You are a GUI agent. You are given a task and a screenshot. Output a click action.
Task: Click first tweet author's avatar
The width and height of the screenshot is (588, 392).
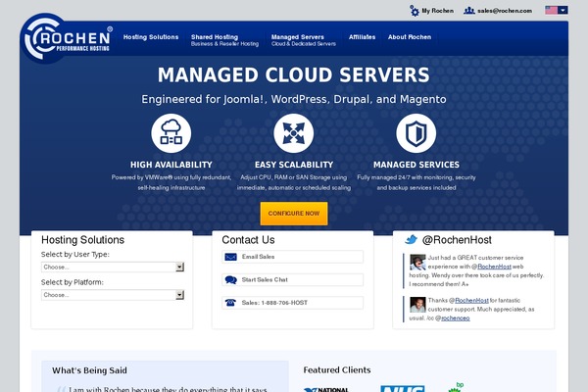coord(417,262)
